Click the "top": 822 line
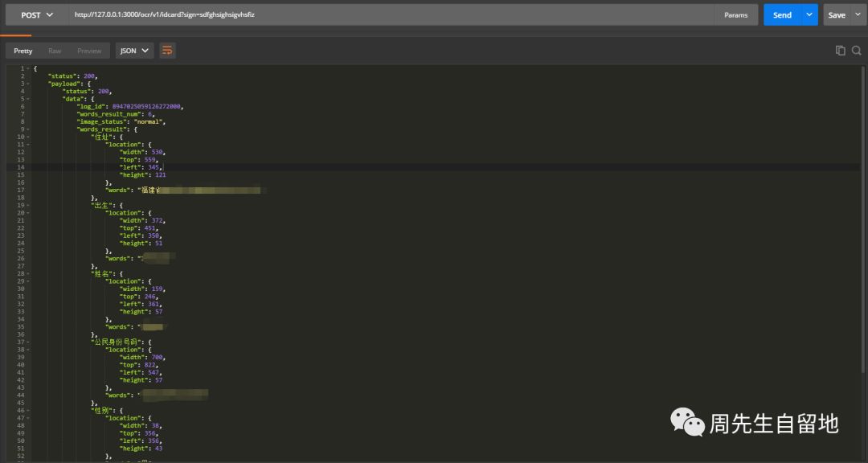The height and width of the screenshot is (463, 868). pyautogui.click(x=139, y=365)
